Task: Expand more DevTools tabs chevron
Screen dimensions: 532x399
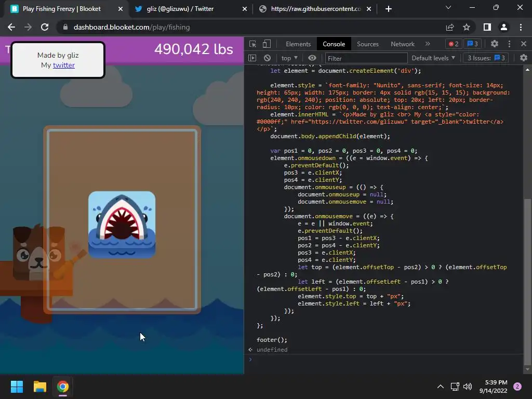Action: click(x=428, y=44)
